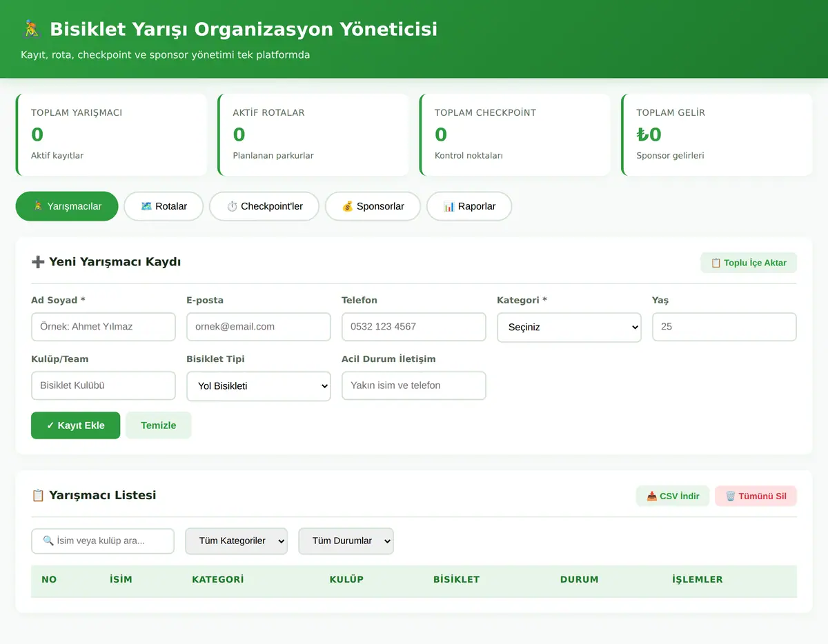Image resolution: width=828 pixels, height=644 pixels.
Task: Click the NO column header
Action: point(49,579)
